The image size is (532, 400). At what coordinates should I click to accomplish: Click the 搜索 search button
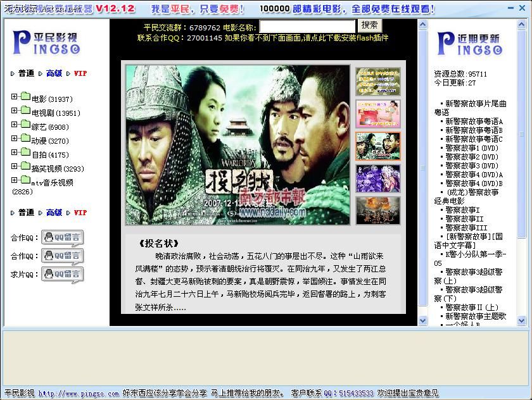(x=369, y=25)
